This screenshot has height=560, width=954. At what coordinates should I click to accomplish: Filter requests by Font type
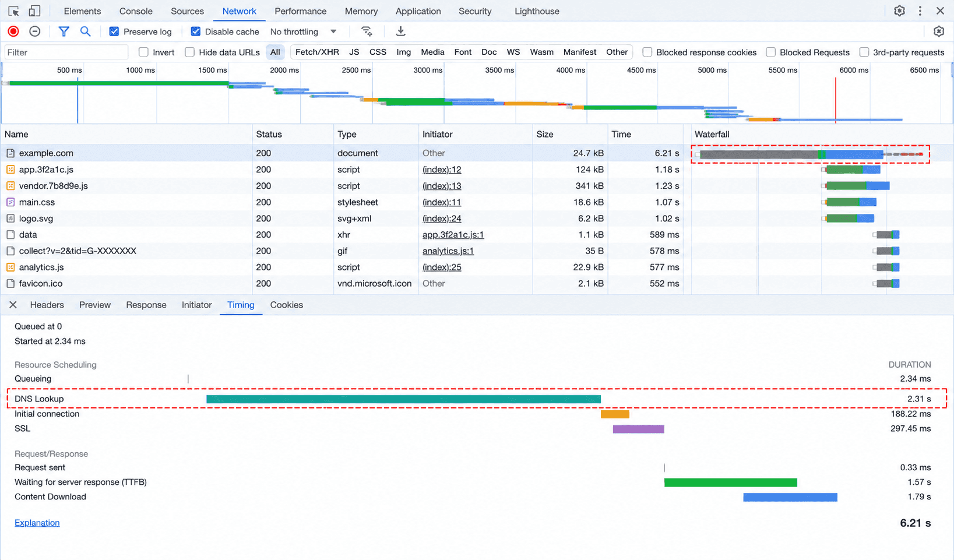(x=463, y=52)
